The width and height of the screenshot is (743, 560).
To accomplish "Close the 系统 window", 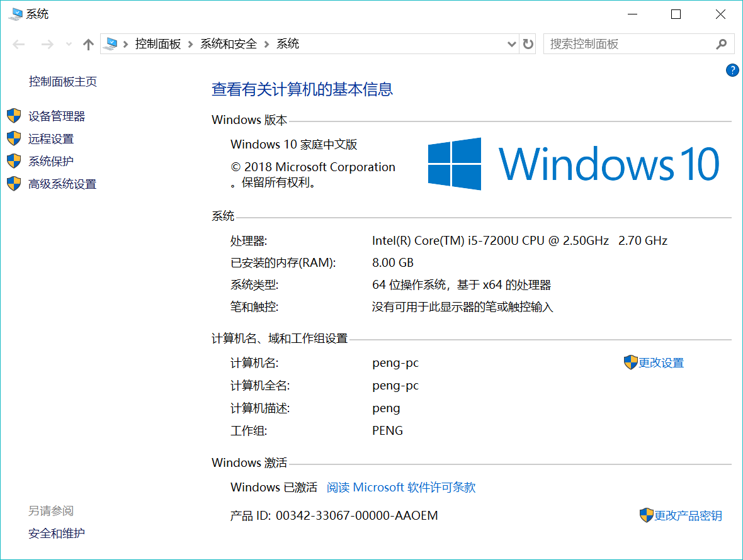I will [720, 14].
